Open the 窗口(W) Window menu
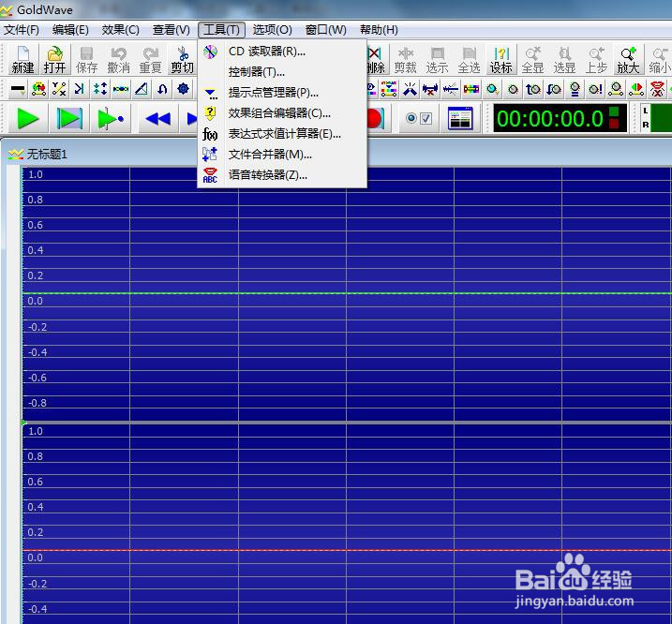 click(326, 30)
